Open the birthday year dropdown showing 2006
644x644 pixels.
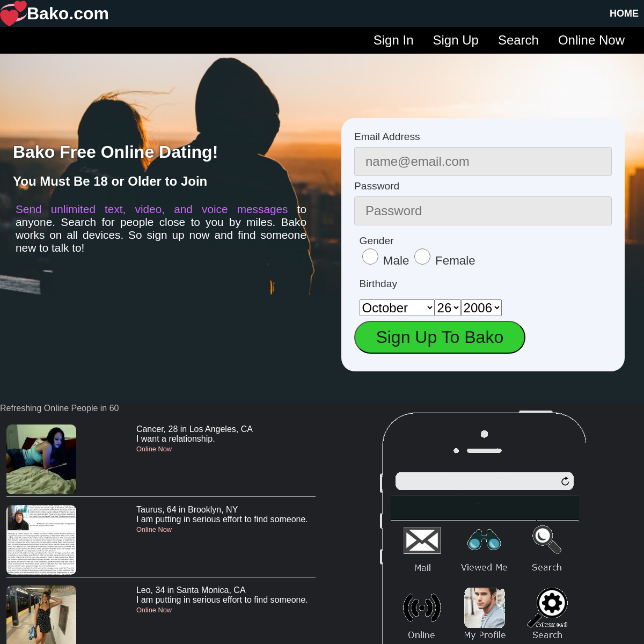pos(481,308)
